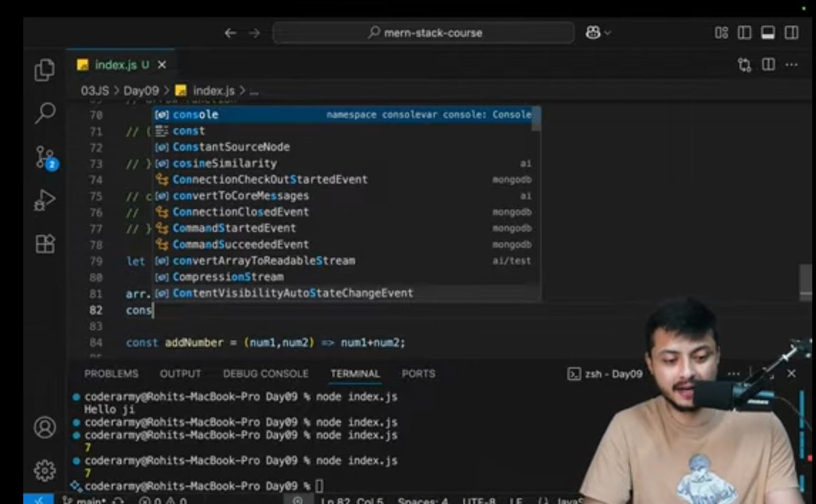This screenshot has height=504, width=816.
Task: Switch to the PROBLEMS panel tab
Action: click(112, 373)
